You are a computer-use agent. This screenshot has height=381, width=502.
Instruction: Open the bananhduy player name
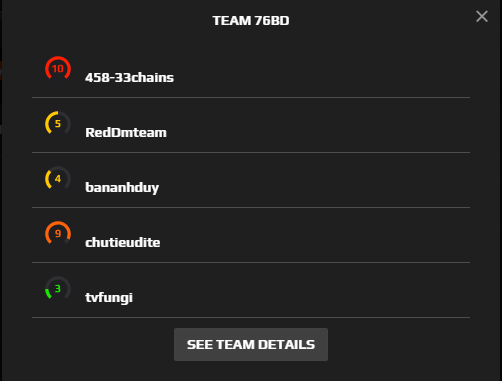point(122,187)
